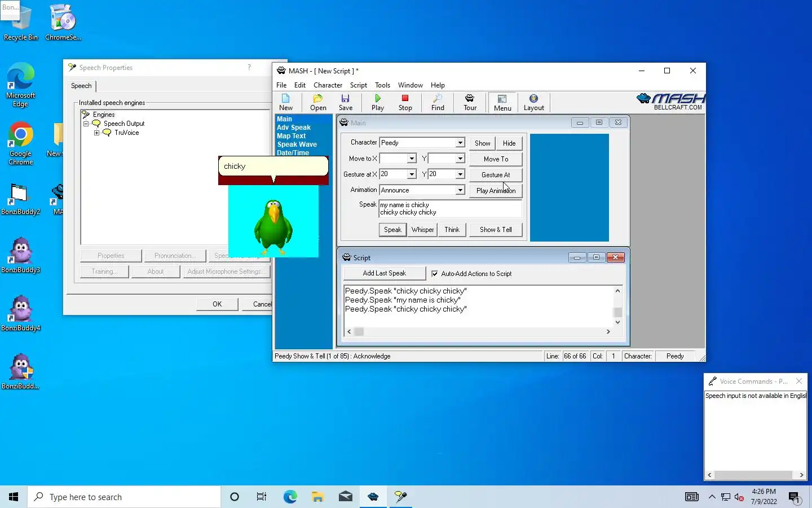Open the Recycle Bin desktop icon
Screen dimensions: 812x508
[21, 23]
